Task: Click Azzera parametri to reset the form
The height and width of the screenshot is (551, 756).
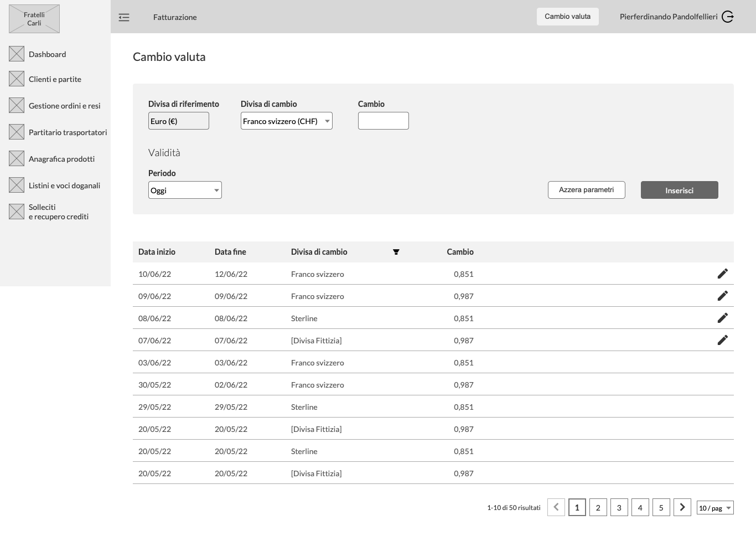Action: pos(586,190)
